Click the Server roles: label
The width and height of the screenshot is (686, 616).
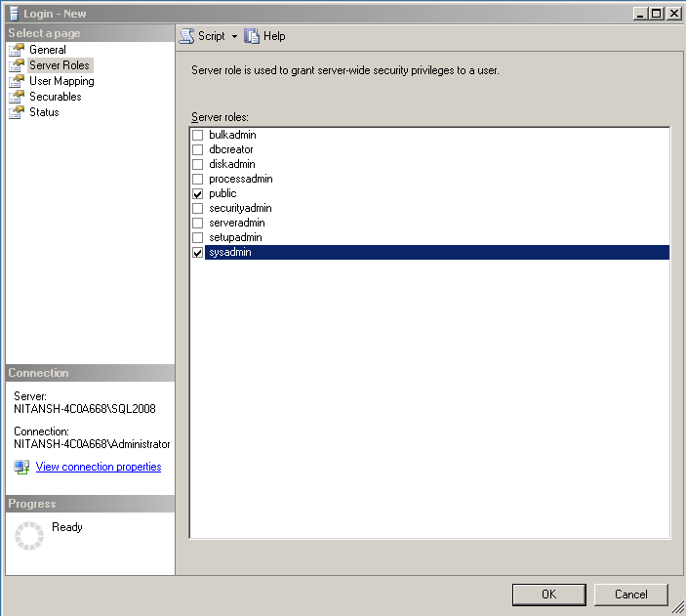point(220,117)
